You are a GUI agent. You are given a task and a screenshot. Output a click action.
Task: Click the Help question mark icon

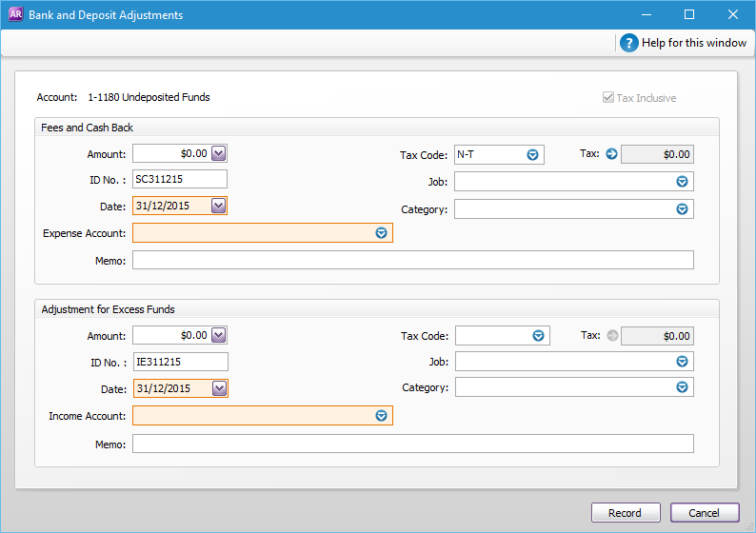[628, 43]
